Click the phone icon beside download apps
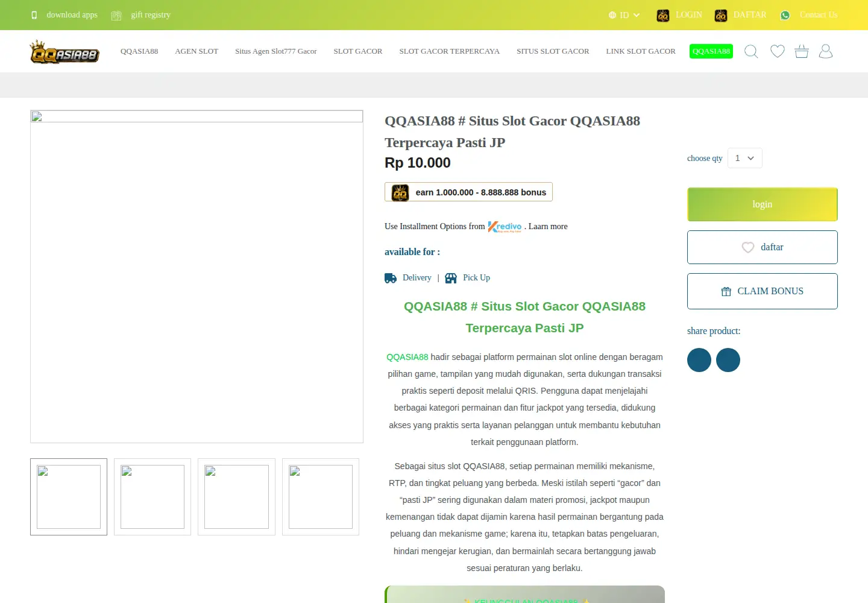The image size is (868, 603). pos(34,15)
